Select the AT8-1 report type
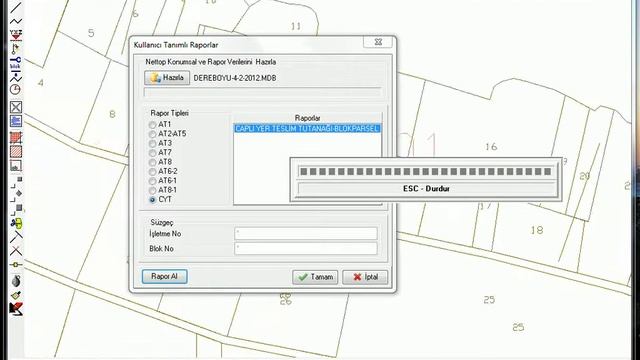The image size is (640, 360). click(x=153, y=190)
